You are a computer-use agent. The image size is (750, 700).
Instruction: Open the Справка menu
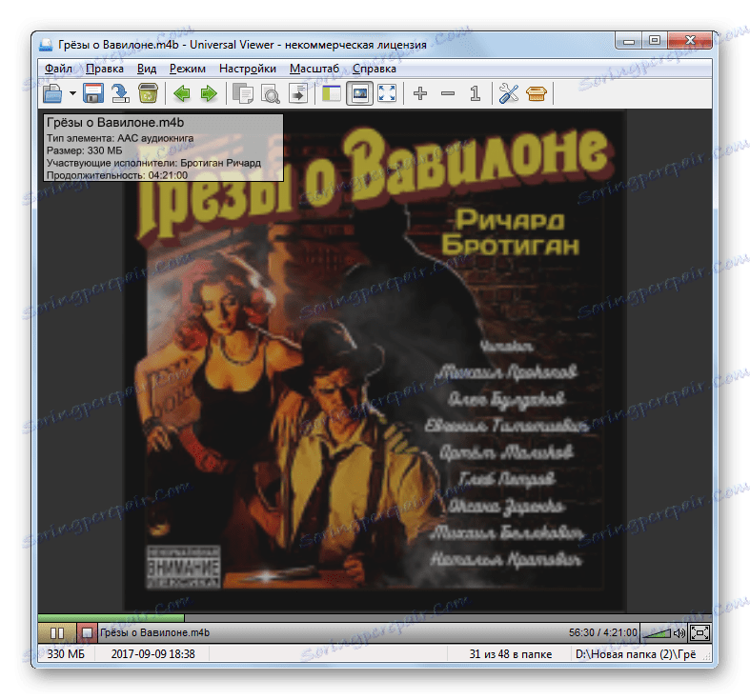[374, 69]
